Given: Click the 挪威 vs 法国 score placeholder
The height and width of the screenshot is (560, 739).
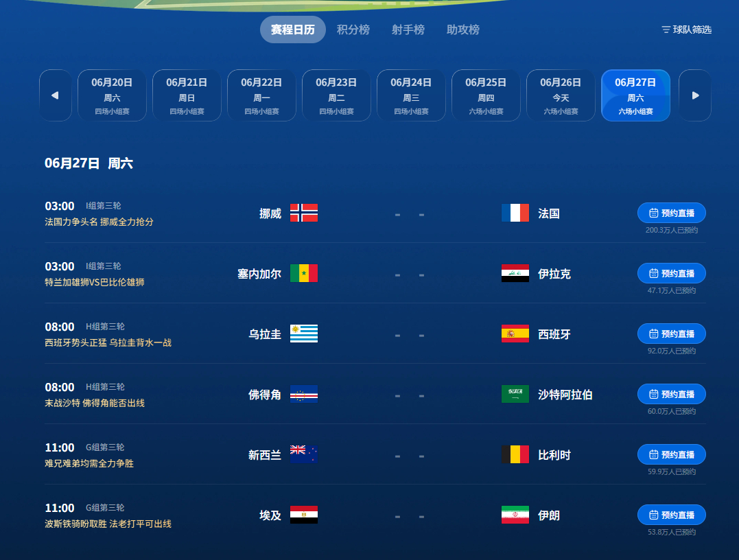Looking at the screenshot, I should pyautogui.click(x=409, y=215).
